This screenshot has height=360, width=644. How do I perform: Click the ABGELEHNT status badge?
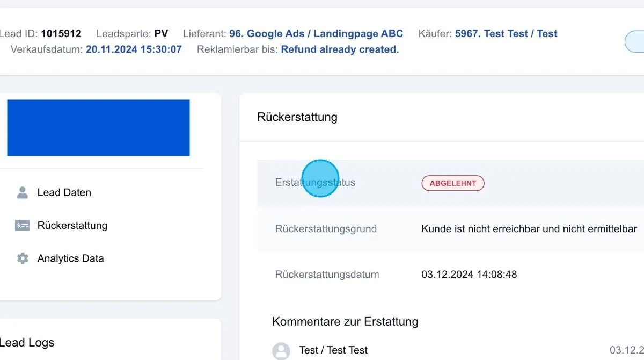point(453,183)
